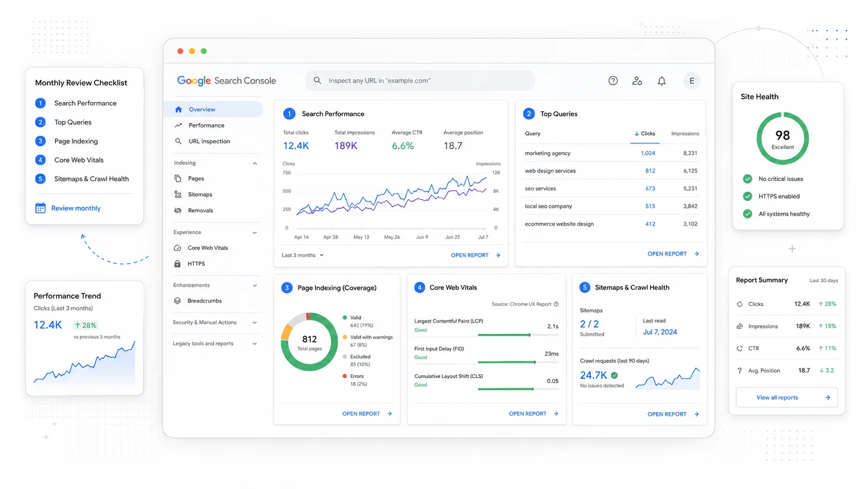Click the Review monthly link
The width and height of the screenshot is (868, 489).
click(76, 208)
